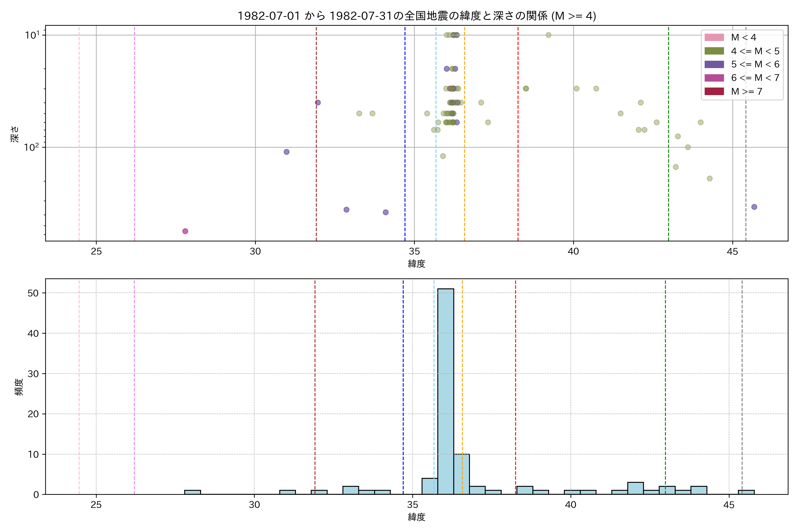Click the M >= 7 legend label text

(x=746, y=91)
